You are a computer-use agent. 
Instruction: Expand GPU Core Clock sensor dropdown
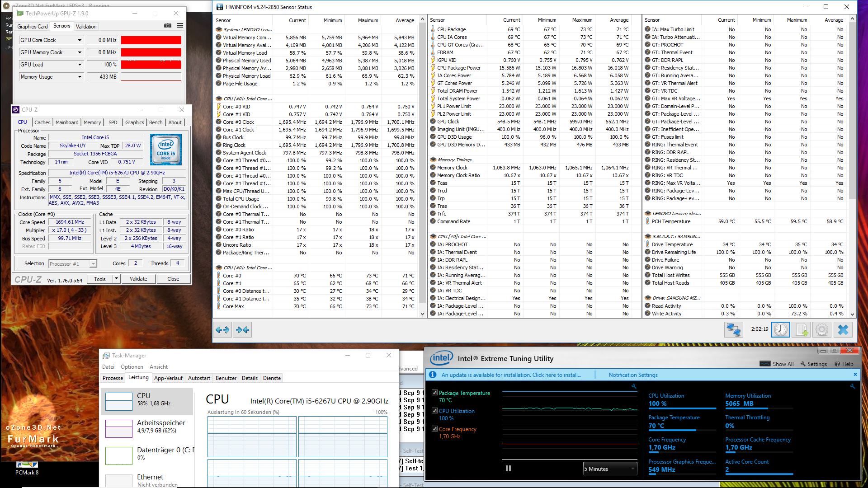80,40
